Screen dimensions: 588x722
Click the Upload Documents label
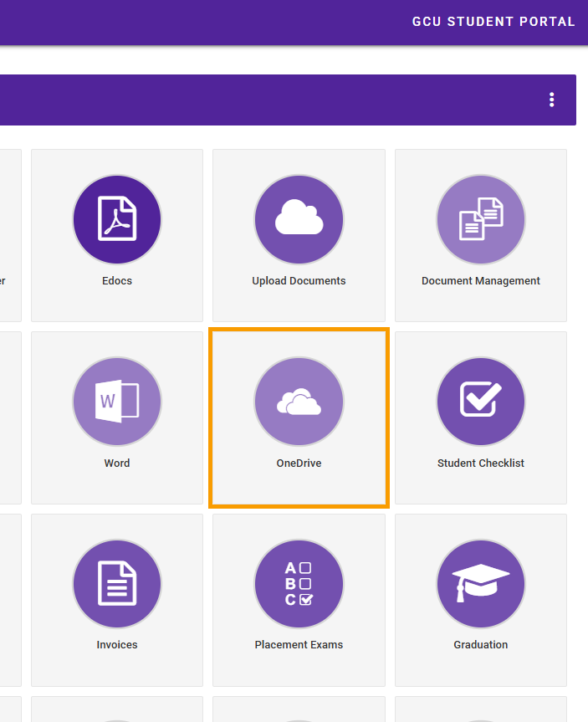pos(299,281)
